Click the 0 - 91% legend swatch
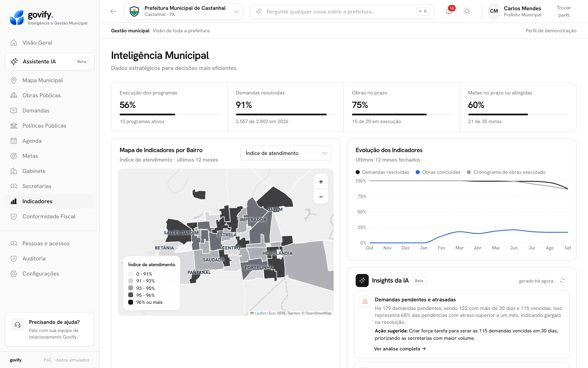The width and height of the screenshot is (588, 368). 130,274
